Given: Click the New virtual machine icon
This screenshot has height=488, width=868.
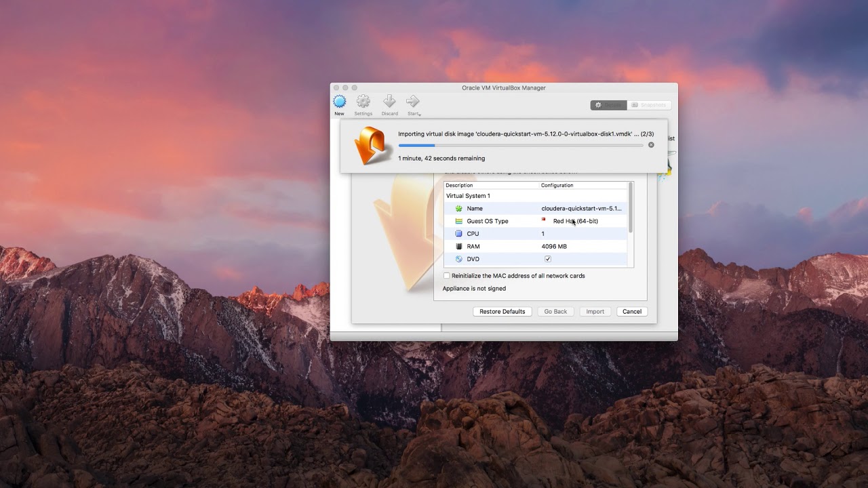Looking at the screenshot, I should 339,102.
